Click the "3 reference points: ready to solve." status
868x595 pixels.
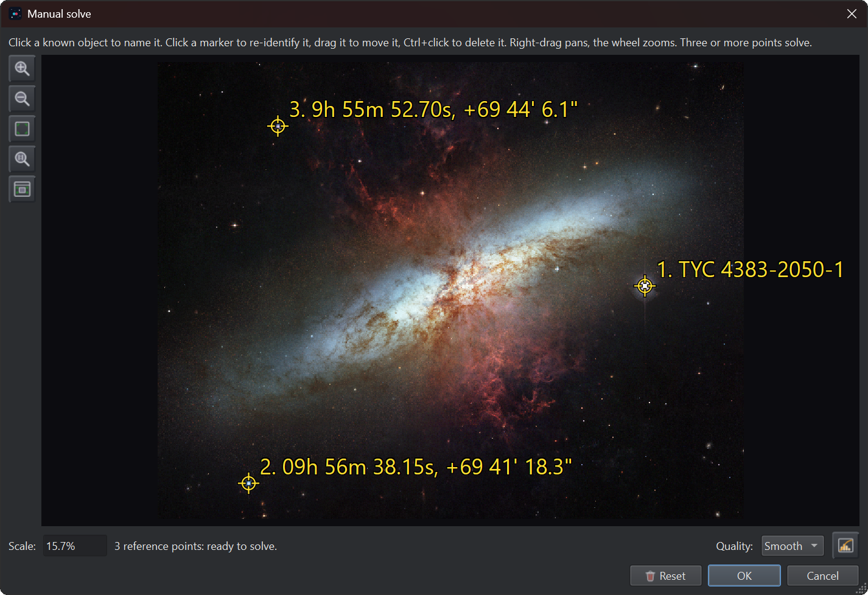tap(195, 546)
